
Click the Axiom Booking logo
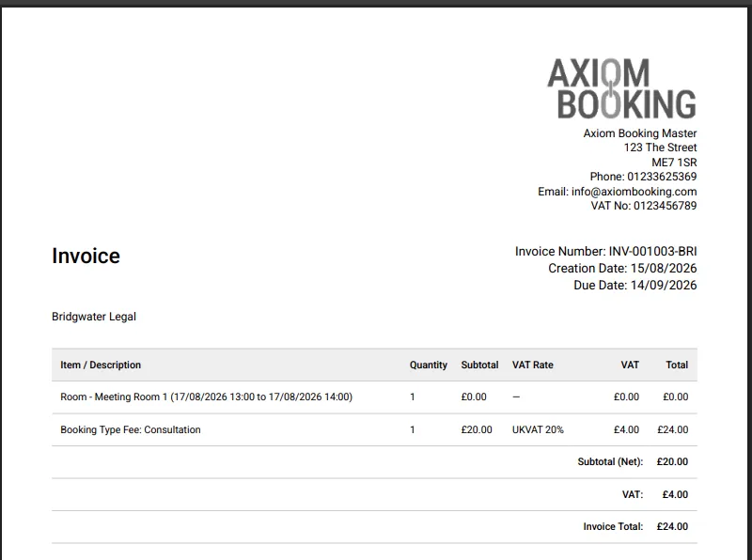(622, 88)
